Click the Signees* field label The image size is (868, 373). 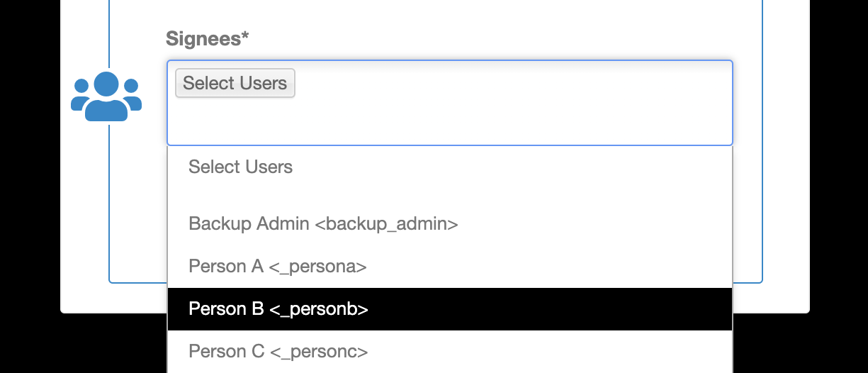(208, 38)
